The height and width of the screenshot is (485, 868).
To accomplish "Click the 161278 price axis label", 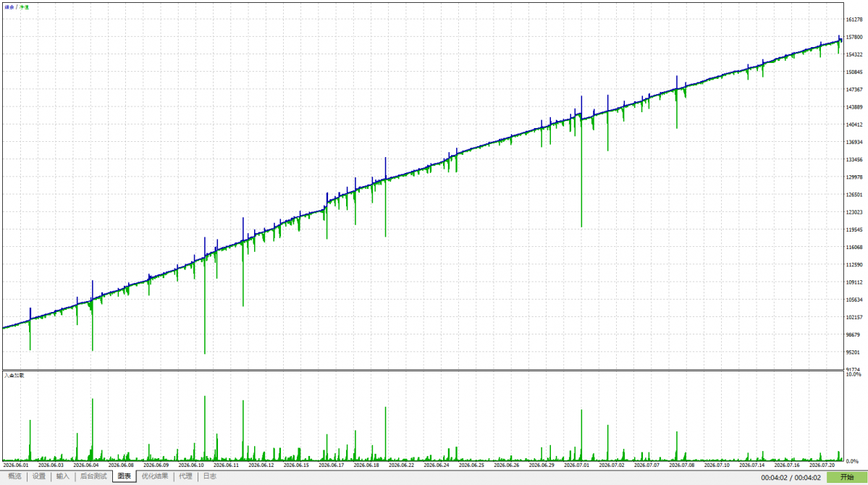I will 854,20.
